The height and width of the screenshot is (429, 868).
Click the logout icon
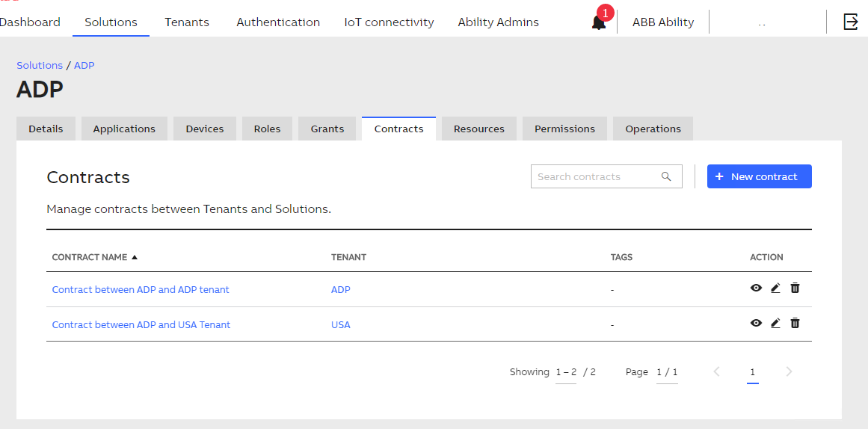coord(850,22)
